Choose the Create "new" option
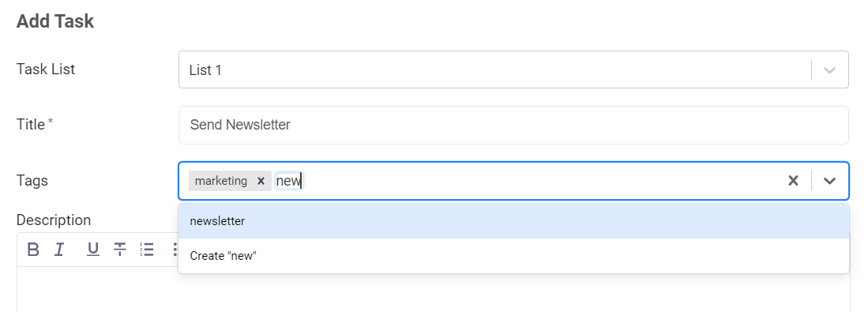The height and width of the screenshot is (312, 868). [x=513, y=256]
